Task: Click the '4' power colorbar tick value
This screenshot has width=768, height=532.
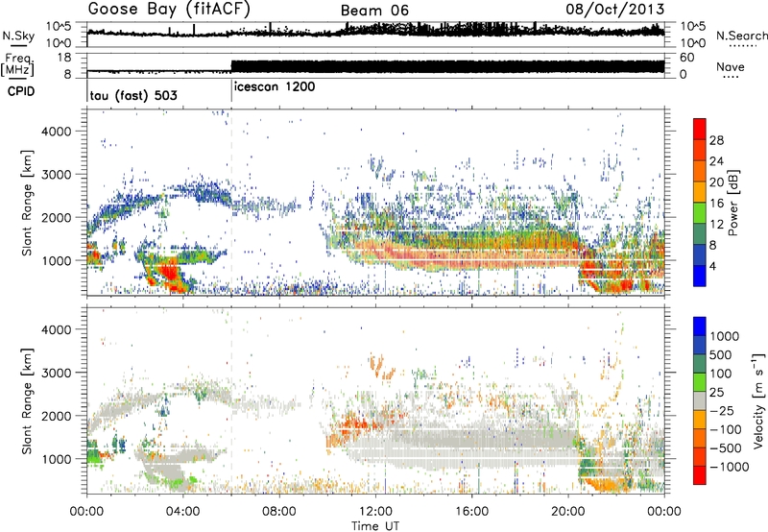Action: click(712, 266)
